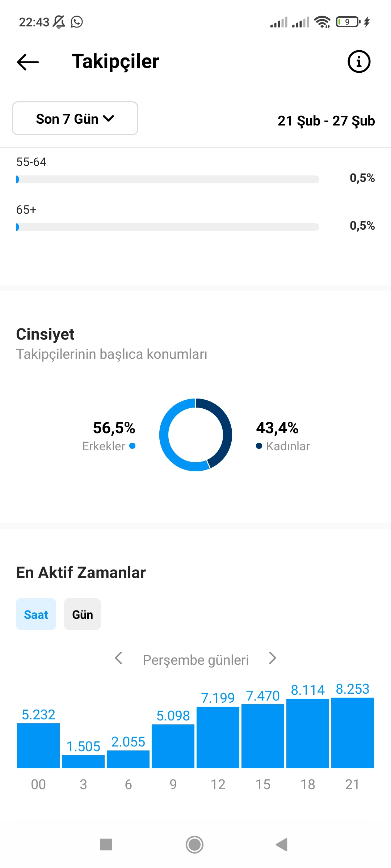
Task: Open the info icon next to Takipçiler
Action: point(359,61)
